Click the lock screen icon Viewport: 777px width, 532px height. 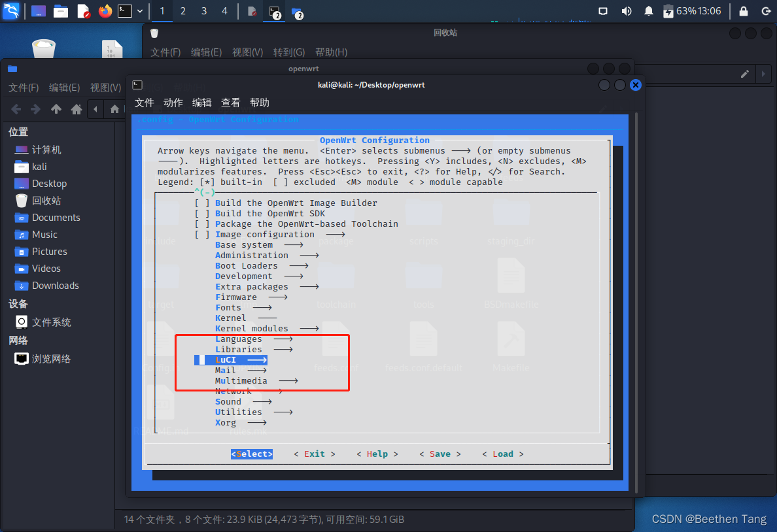743,11
